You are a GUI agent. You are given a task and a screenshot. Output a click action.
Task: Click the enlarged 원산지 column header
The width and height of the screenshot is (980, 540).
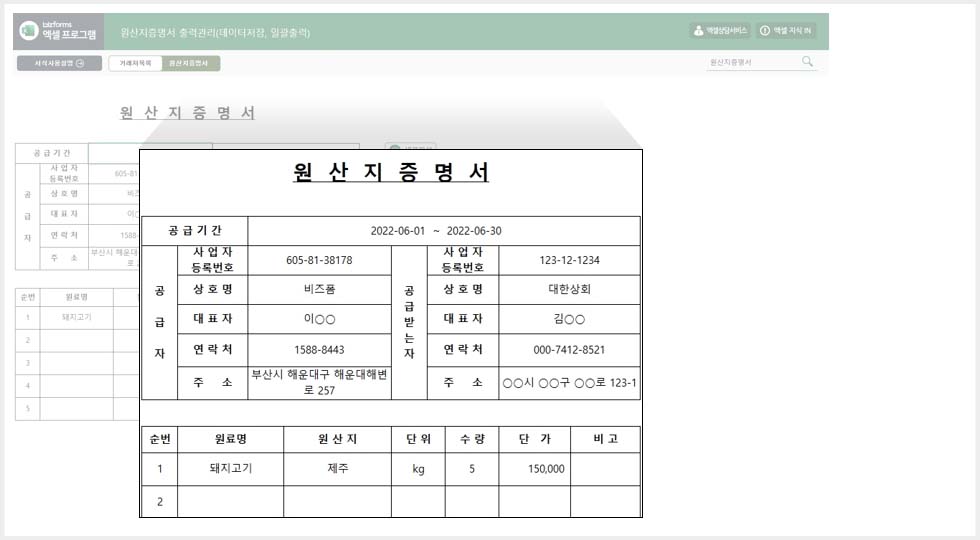pos(338,439)
